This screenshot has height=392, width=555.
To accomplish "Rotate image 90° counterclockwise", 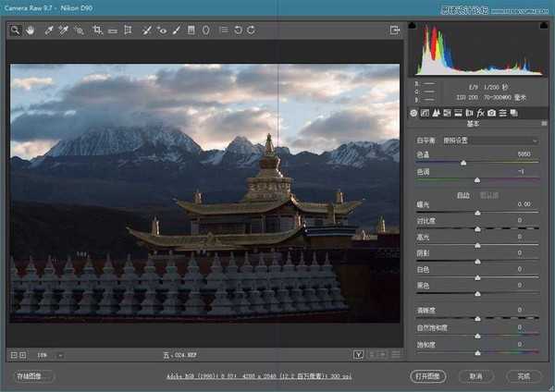I will [x=238, y=31].
